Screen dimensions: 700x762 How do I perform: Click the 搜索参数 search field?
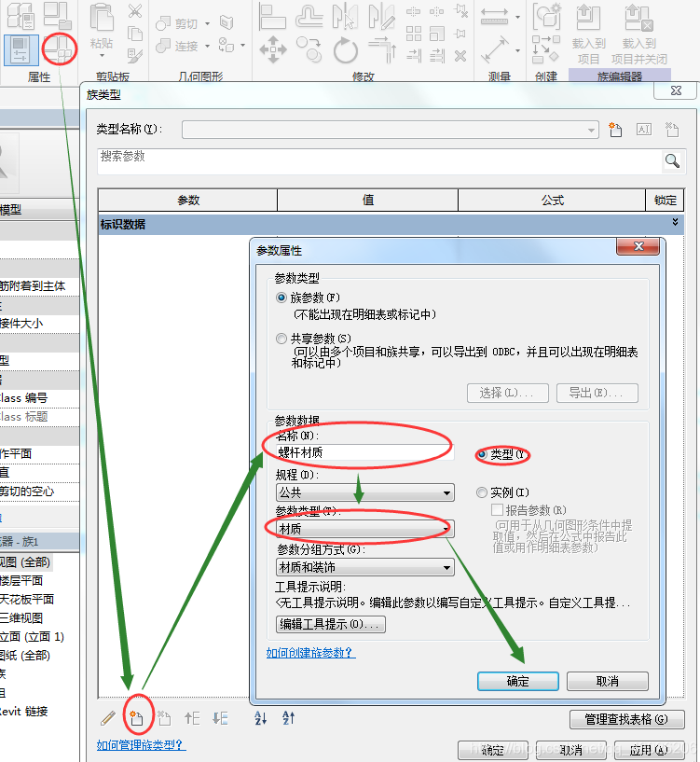coord(379,160)
